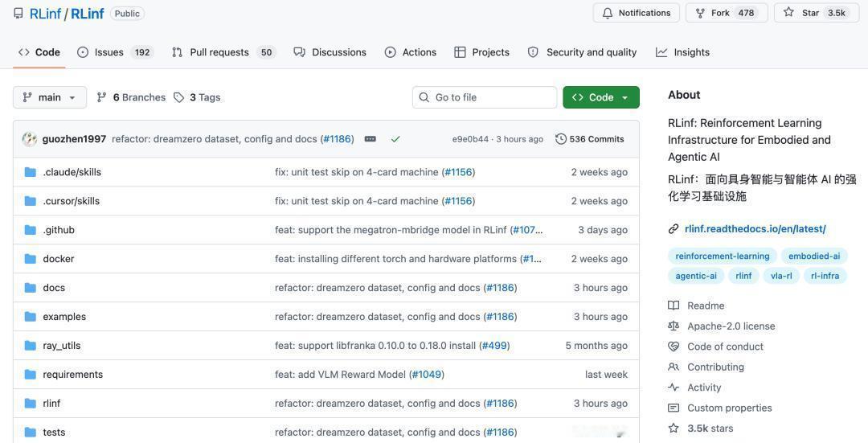The image size is (868, 443).
Task: Open the Insights tab
Action: (682, 52)
